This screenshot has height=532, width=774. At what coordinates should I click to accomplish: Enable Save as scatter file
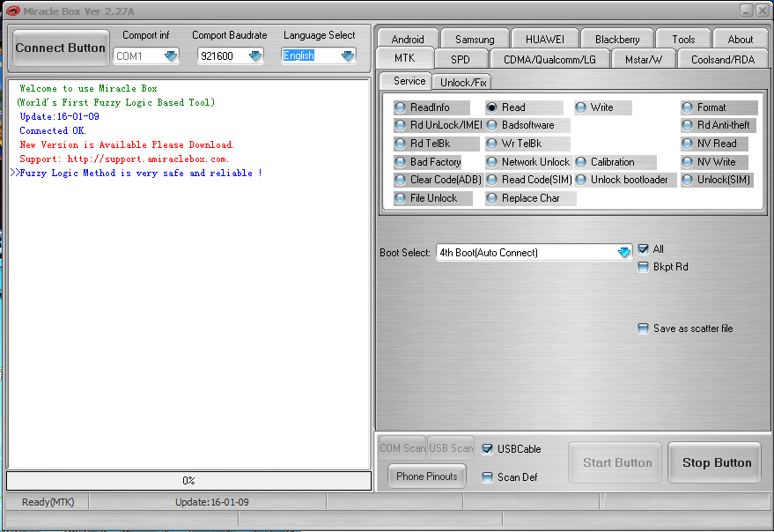(x=643, y=329)
